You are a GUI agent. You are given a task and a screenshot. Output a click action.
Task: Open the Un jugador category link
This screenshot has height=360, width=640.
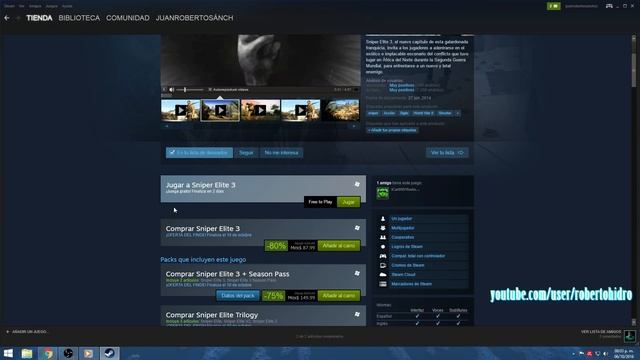[402, 219]
